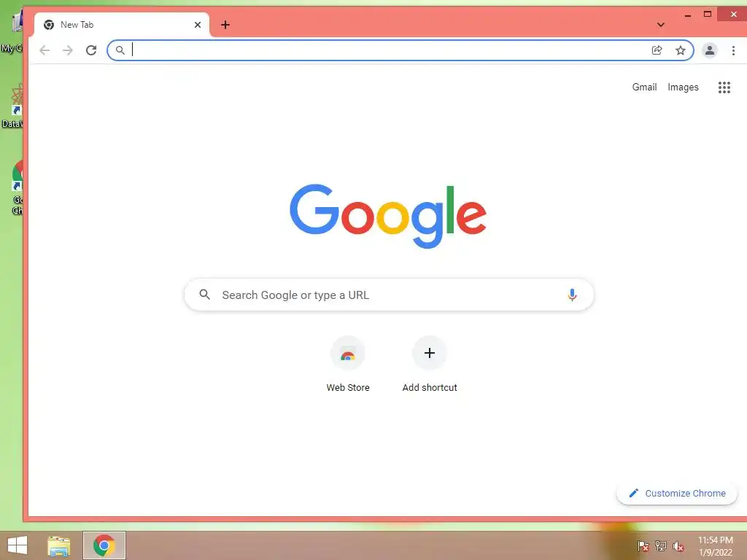Click the muted volume icon in the tray
747x560 pixels.
coord(678,546)
